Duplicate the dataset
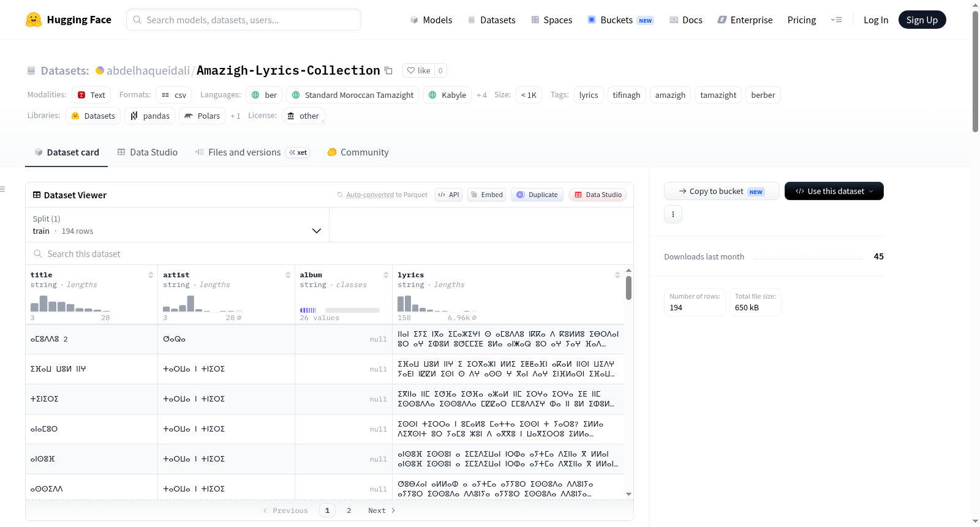The image size is (980, 527). 537,195
